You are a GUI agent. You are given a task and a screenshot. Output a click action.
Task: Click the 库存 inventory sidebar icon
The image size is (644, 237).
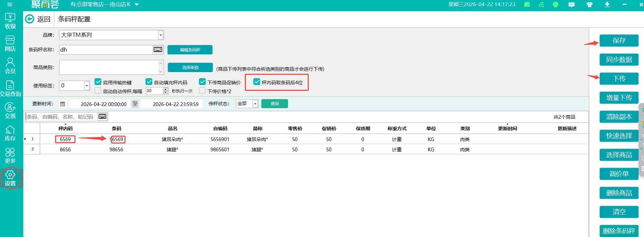click(x=10, y=133)
